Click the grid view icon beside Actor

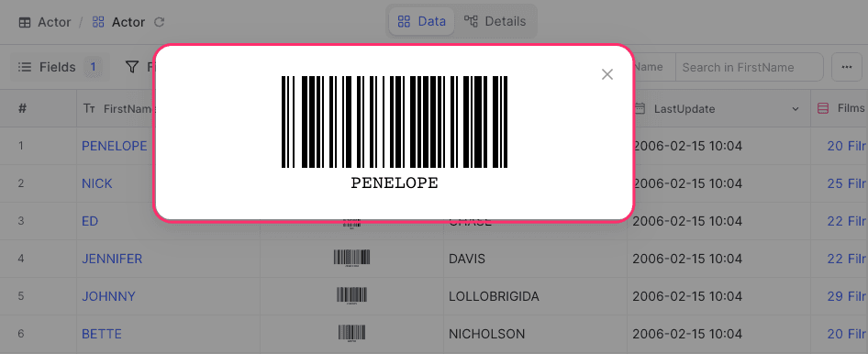98,23
